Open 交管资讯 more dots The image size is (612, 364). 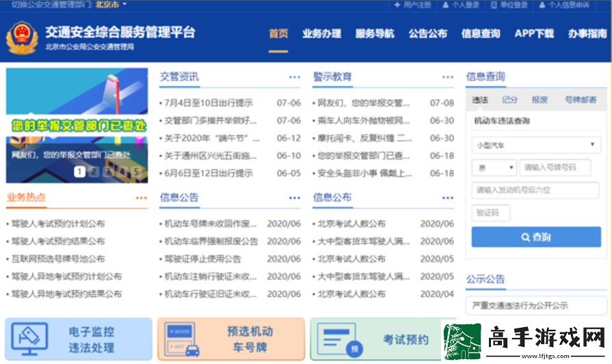(x=295, y=77)
